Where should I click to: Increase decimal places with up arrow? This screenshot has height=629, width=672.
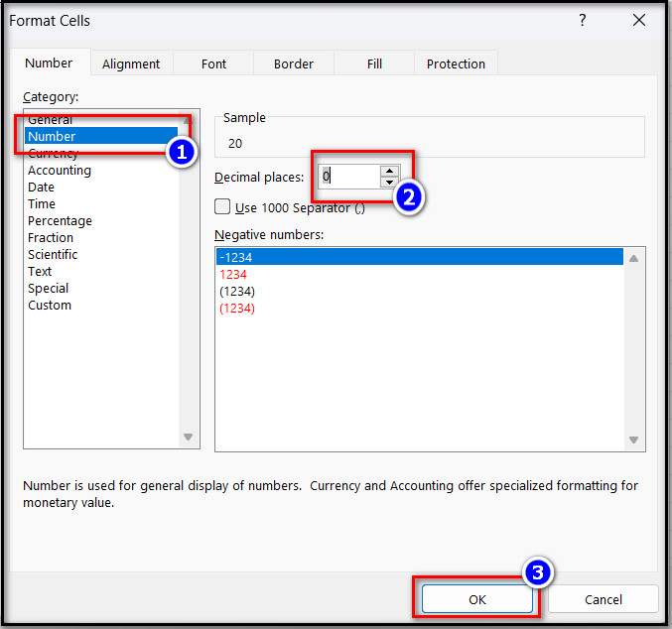click(389, 171)
